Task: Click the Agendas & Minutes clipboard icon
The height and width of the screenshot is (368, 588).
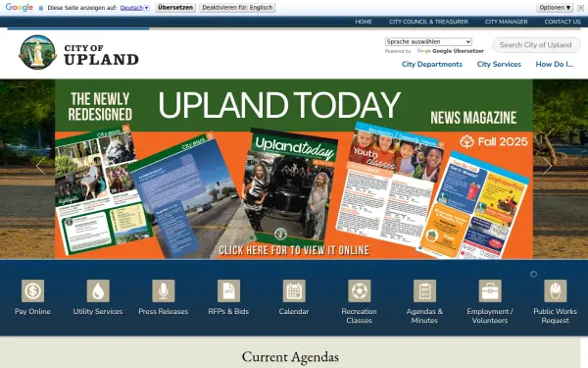Action: 424,290
